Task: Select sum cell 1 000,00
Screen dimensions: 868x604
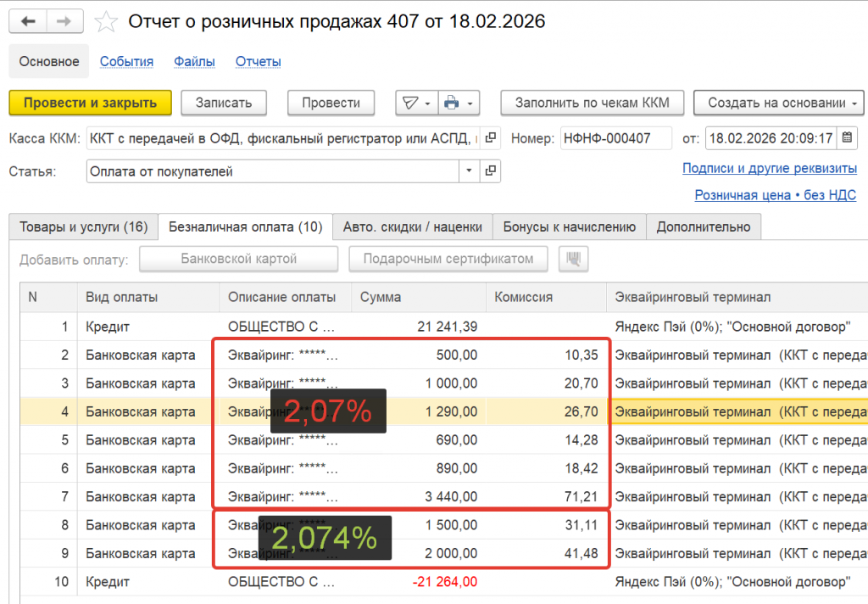Action: [x=419, y=383]
